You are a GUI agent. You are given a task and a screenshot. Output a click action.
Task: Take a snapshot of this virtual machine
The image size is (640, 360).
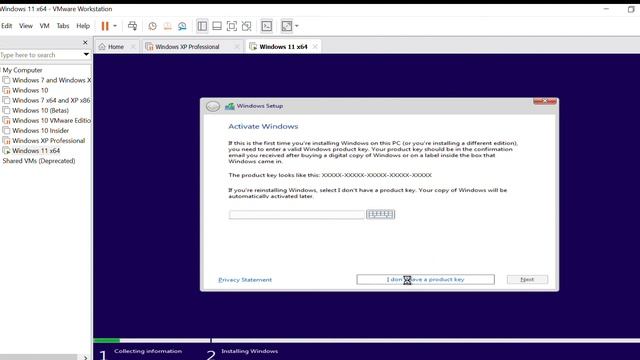152,26
